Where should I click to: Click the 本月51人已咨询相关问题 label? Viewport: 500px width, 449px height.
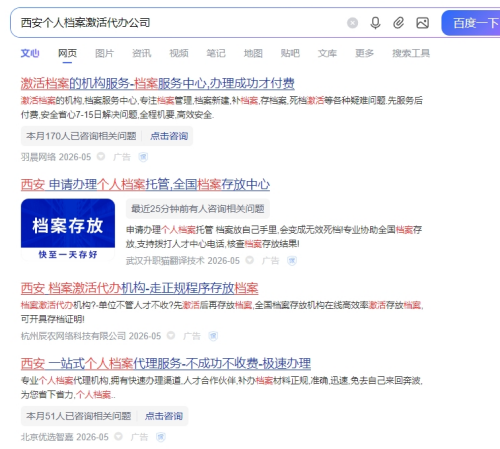tap(78, 416)
